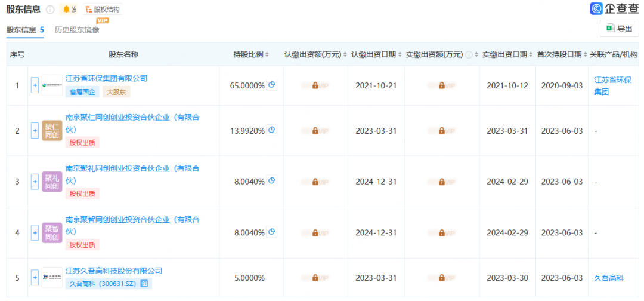Click the 聚礼同创 logo badge

coord(52,182)
